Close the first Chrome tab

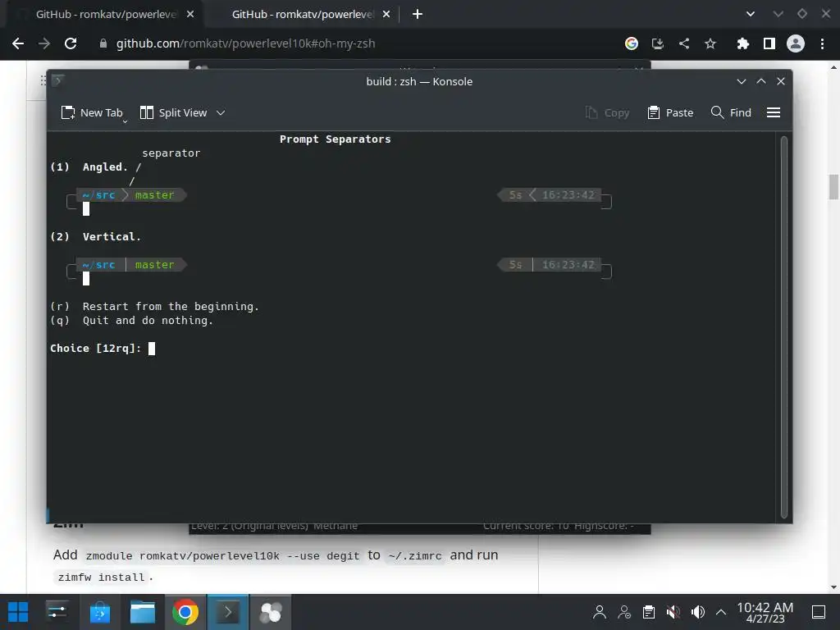point(190,15)
